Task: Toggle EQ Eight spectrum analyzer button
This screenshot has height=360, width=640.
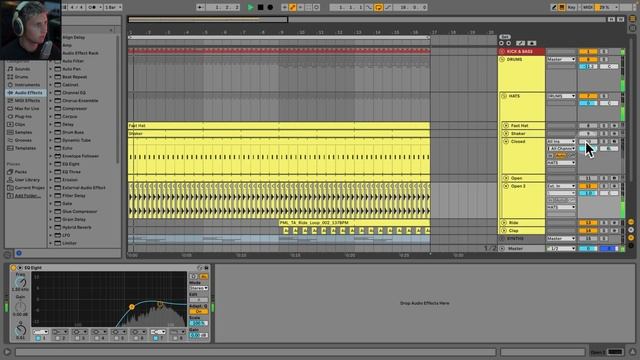Action: pyautogui.click(x=203, y=277)
